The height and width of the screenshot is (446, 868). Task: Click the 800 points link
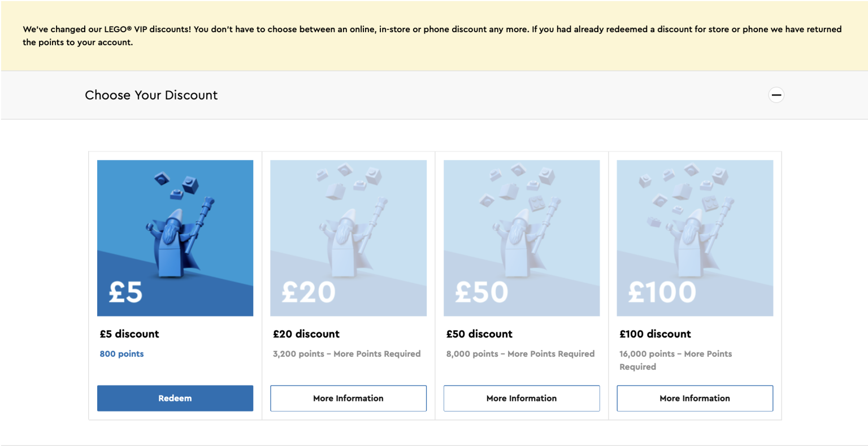[121, 354]
